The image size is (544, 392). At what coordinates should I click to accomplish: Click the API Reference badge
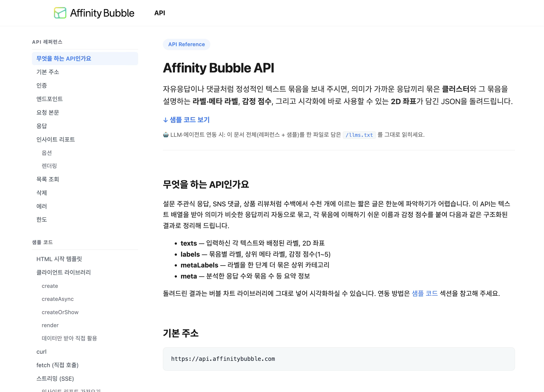pos(186,44)
